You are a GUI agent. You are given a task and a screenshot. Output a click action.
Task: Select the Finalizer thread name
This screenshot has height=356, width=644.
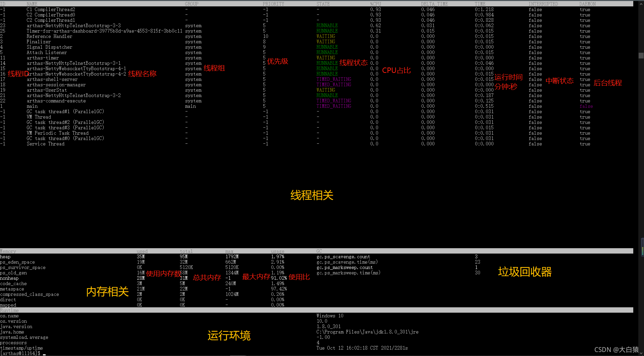click(39, 42)
